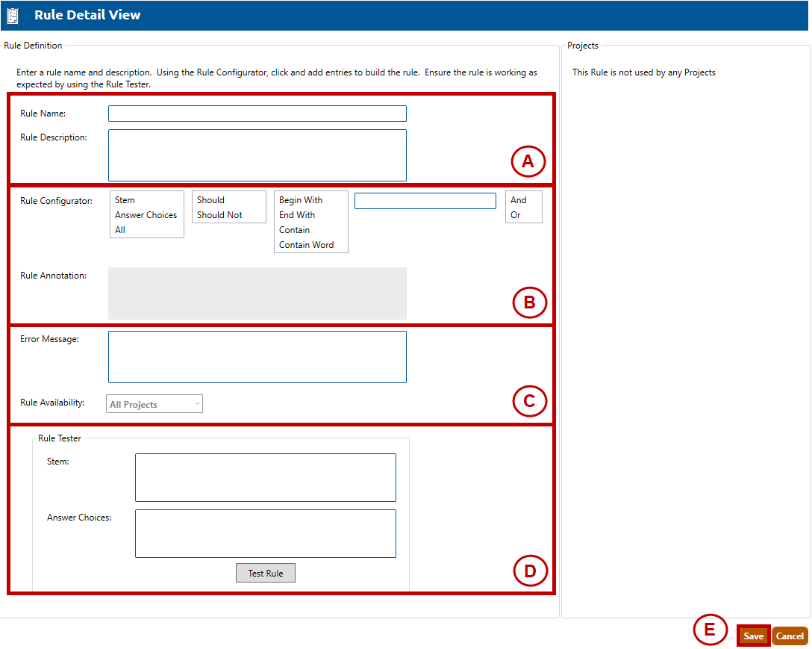Click the Rule Configurator value text box
812x649 pixels.
[425, 201]
